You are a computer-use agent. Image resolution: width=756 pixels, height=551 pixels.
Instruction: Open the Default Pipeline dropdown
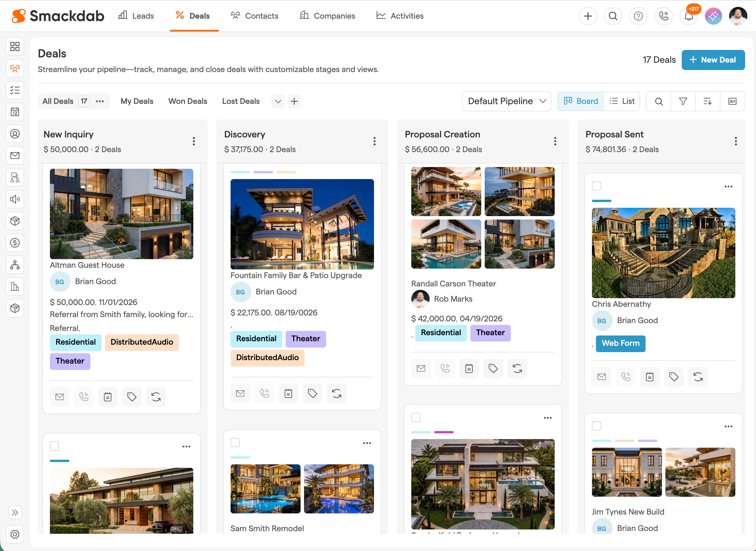[x=506, y=101]
